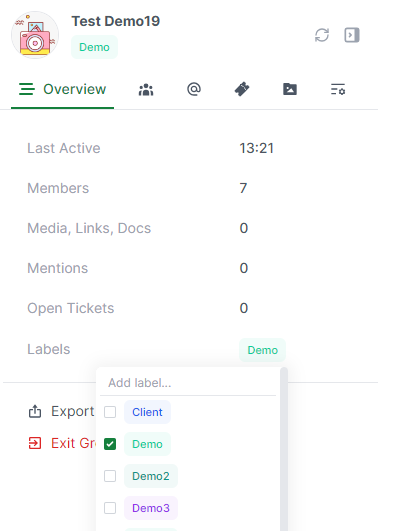Select the Overview tab
The image size is (394, 531).
click(62, 89)
